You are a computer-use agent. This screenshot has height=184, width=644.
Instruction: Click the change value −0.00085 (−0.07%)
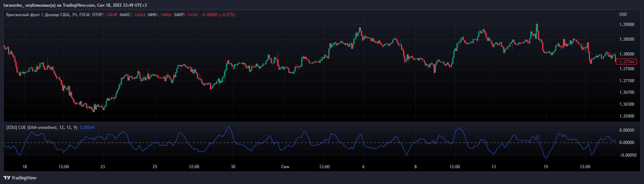[x=218, y=15]
